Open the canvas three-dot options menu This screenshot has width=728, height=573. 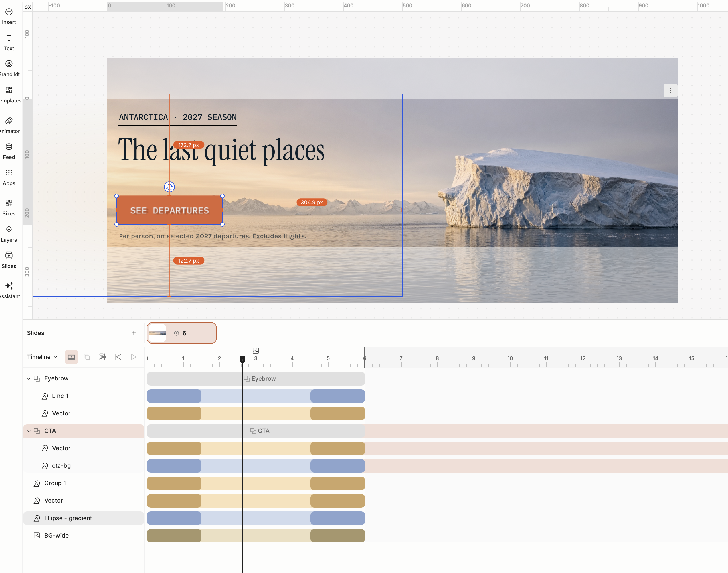click(x=670, y=90)
